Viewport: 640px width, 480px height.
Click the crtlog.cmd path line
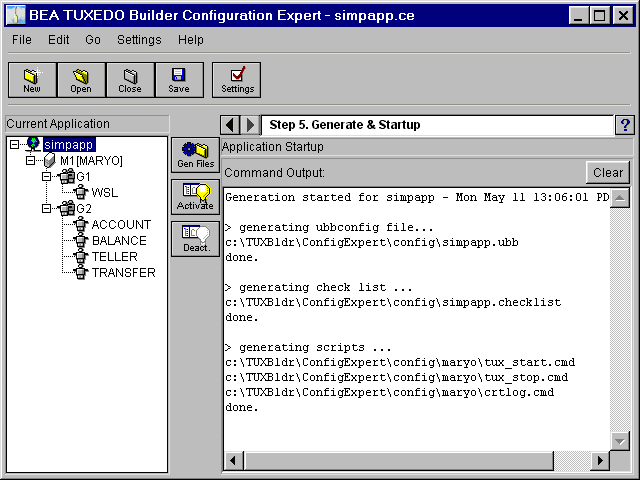click(x=390, y=393)
